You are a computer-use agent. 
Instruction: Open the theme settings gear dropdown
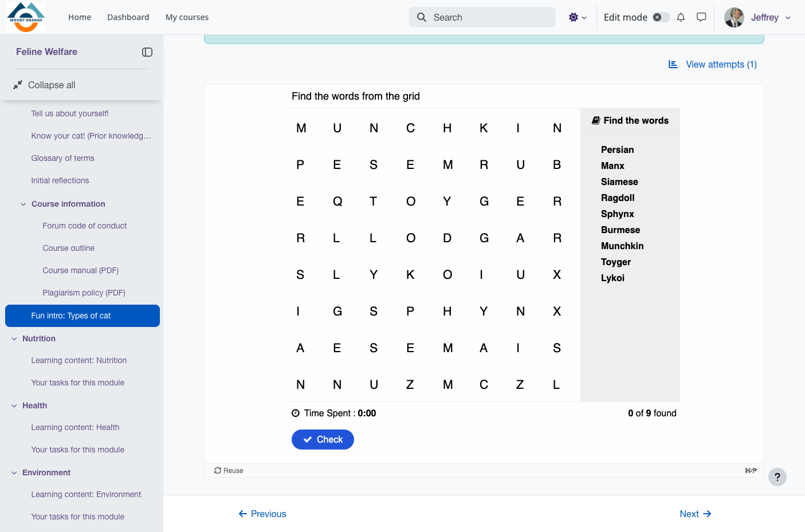[x=577, y=17]
